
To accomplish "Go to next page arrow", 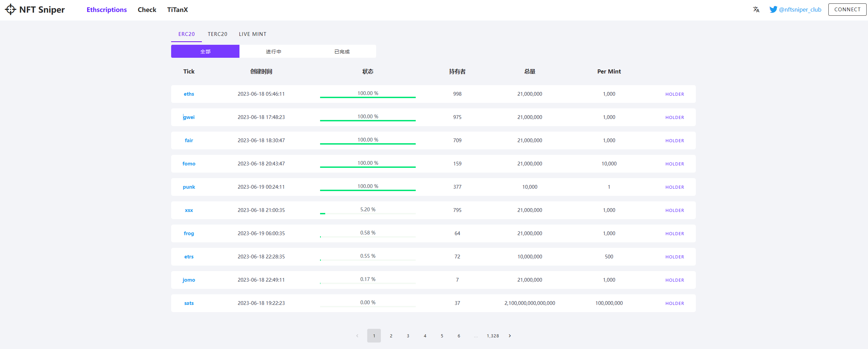I will pyautogui.click(x=510, y=336).
